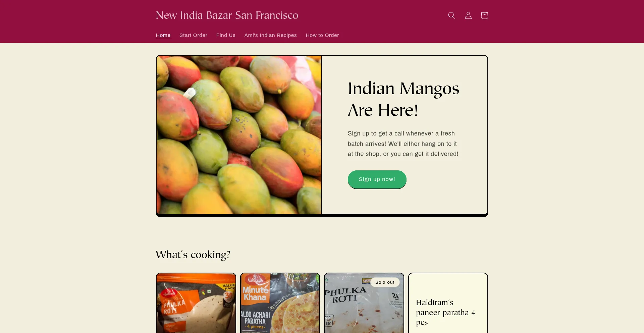Open the Minute Khana Aloo Achari Paratha product
Screen dimensions: 644x333
click(x=280, y=303)
